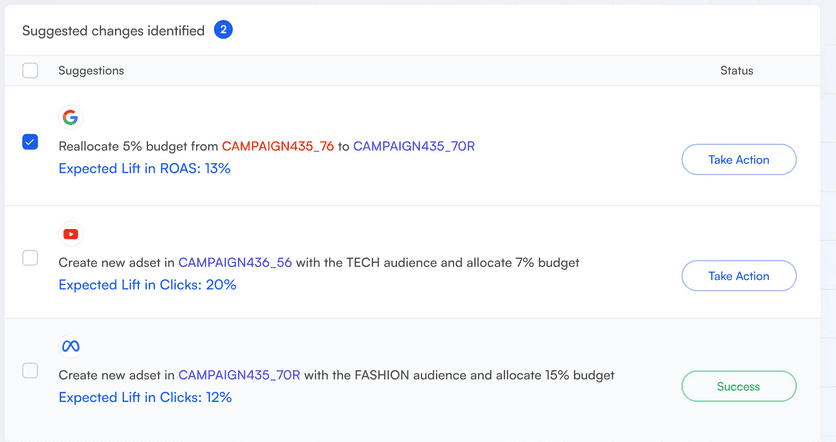
Task: Click Expected Lift in Clicks: 12%
Action: (145, 397)
